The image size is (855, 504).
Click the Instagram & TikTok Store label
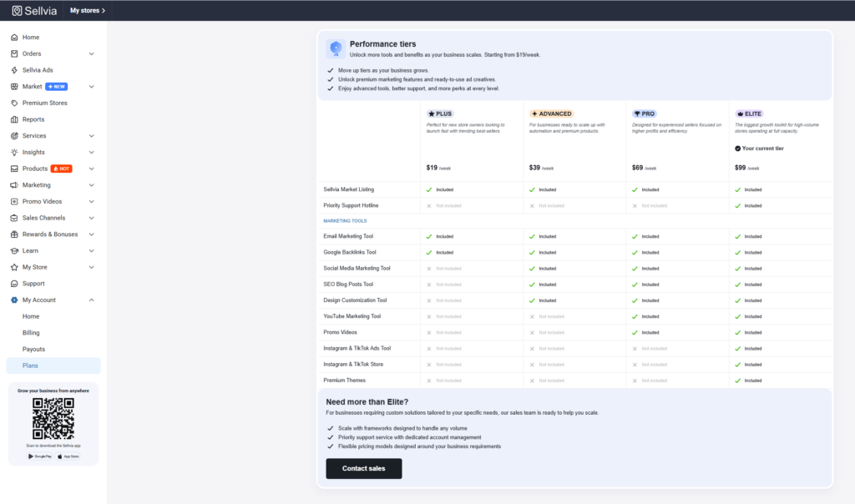click(353, 364)
